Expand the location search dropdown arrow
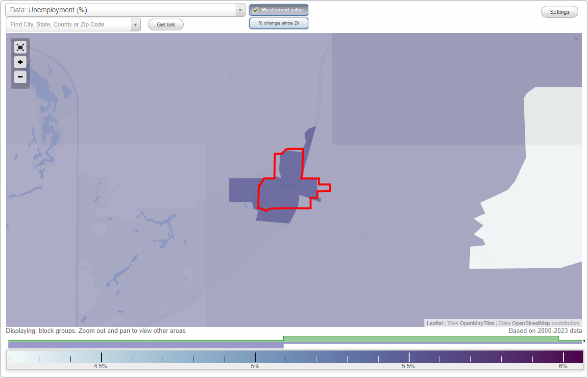This screenshot has width=588, height=378. coord(135,25)
